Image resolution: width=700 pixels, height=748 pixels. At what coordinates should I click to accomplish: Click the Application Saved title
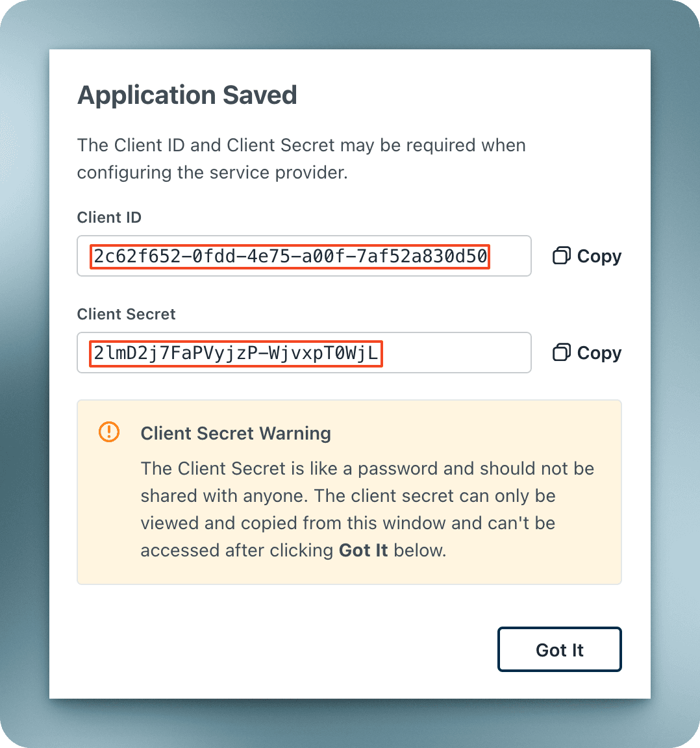pos(187,95)
